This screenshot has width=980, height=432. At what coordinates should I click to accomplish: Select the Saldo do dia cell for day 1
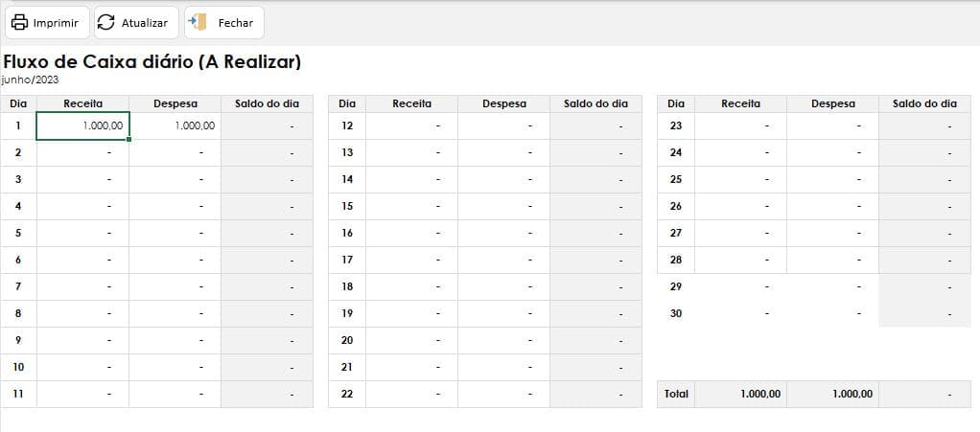(x=267, y=125)
